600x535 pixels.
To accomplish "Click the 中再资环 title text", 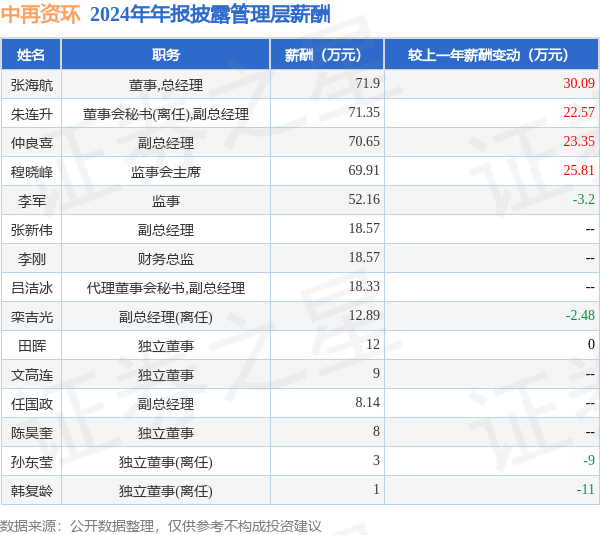I will coord(40,15).
